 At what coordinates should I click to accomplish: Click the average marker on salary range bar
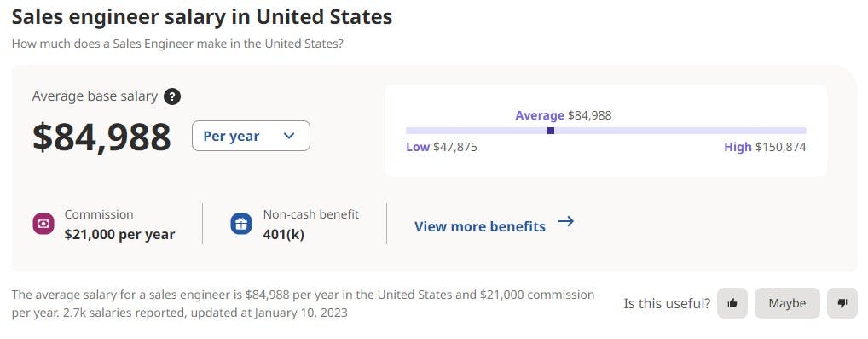550,131
